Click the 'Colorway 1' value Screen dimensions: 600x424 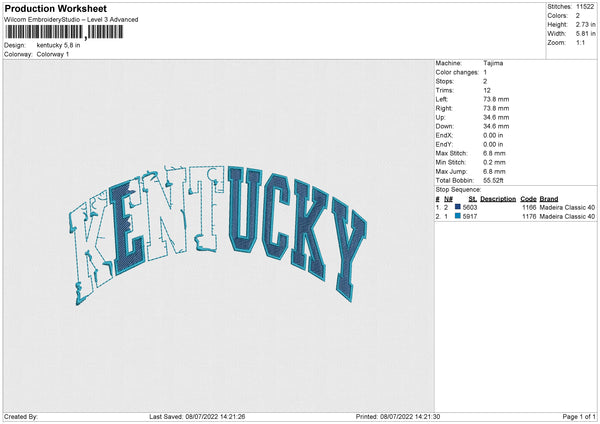tap(53, 54)
